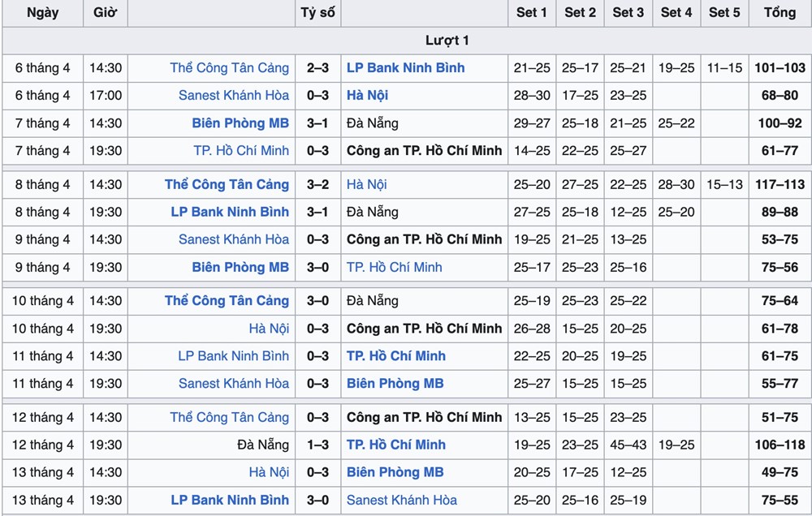
Task: Click Hà Nội link in 10 tháng 4 19:30 match
Action: (x=269, y=329)
